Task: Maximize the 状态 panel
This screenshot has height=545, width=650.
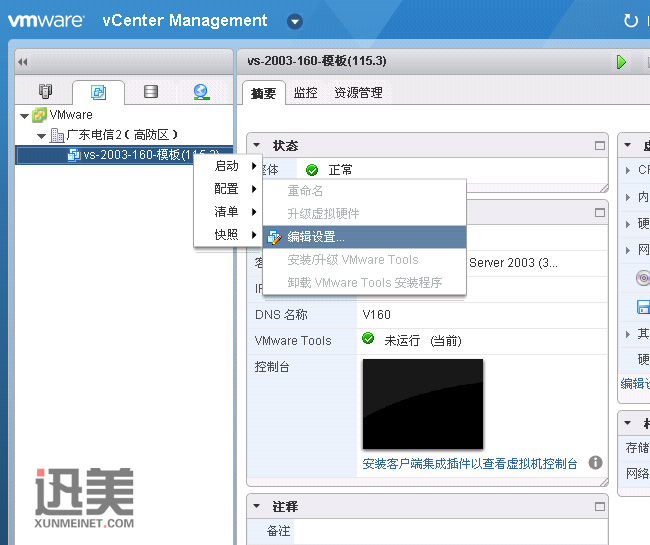Action: 599,146
